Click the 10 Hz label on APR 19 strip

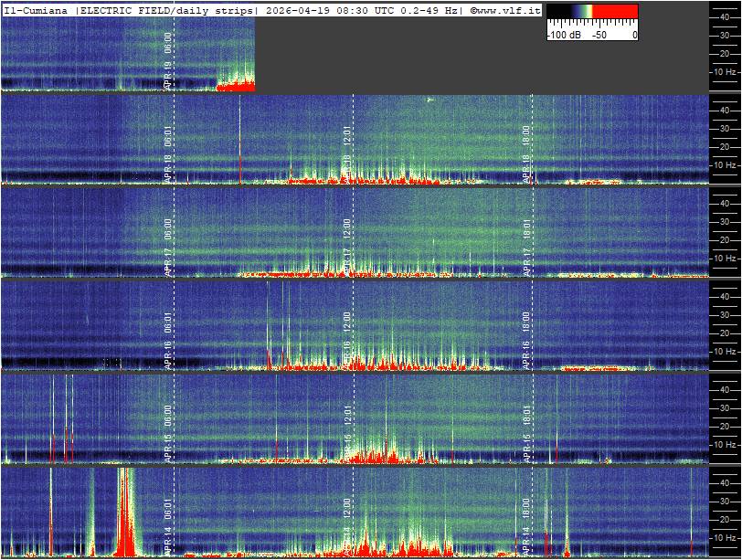pos(726,72)
